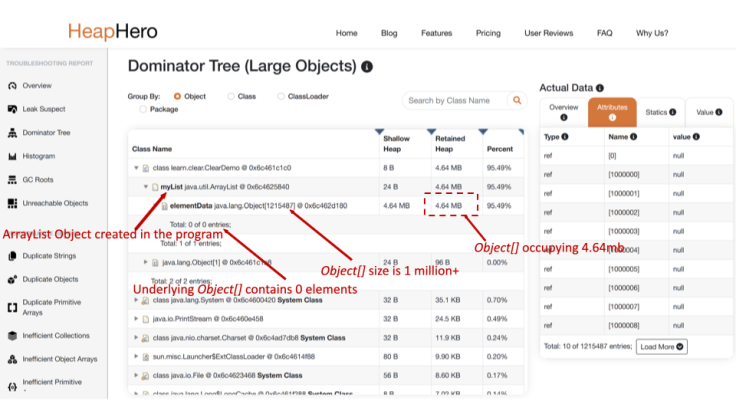
Task: Click the Search by Class Name field
Action: click(454, 100)
